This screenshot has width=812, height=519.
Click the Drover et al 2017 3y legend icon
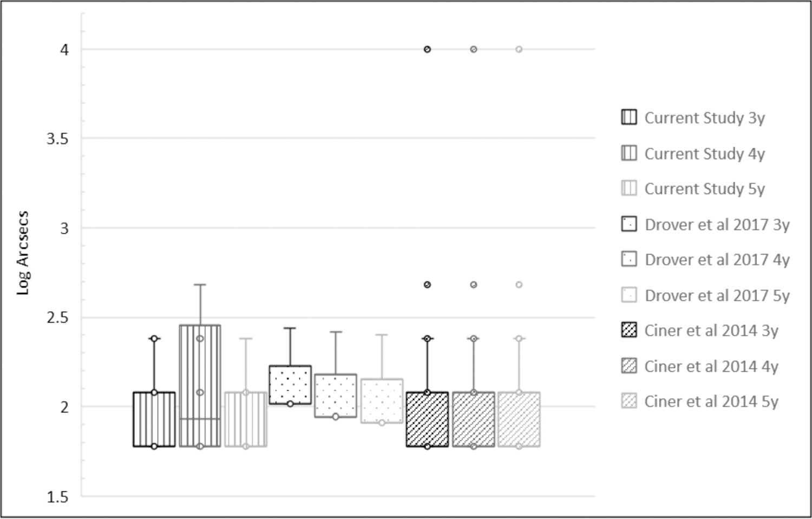(629, 224)
